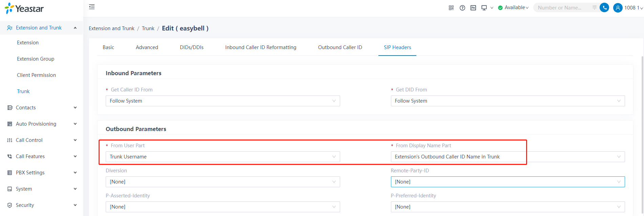The image size is (644, 216).
Task: Open the From User Part dropdown
Action: (223, 157)
